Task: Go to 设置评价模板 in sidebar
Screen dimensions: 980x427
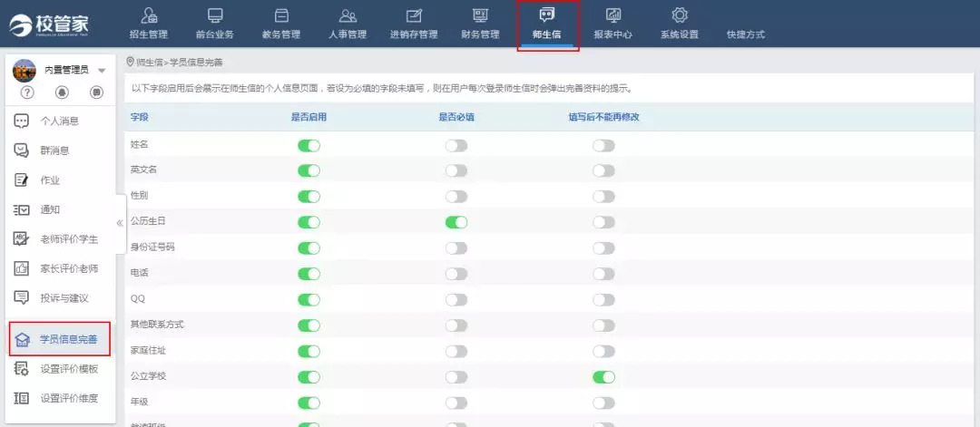Action: [x=68, y=369]
